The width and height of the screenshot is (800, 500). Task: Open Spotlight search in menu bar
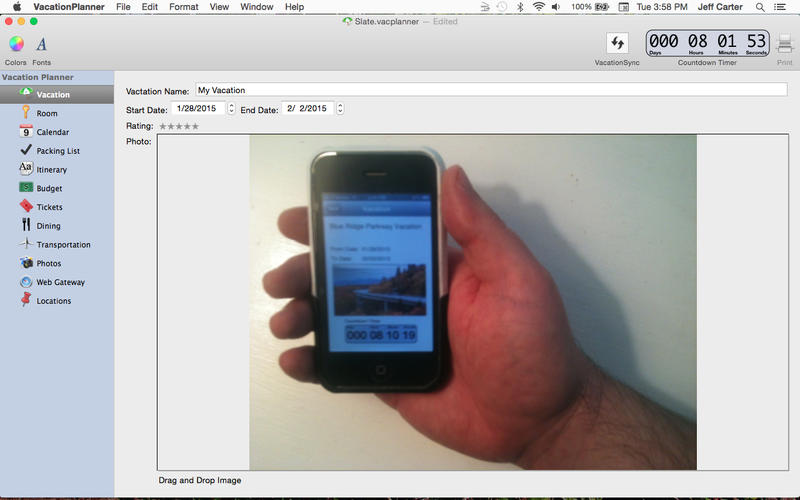(760, 7)
